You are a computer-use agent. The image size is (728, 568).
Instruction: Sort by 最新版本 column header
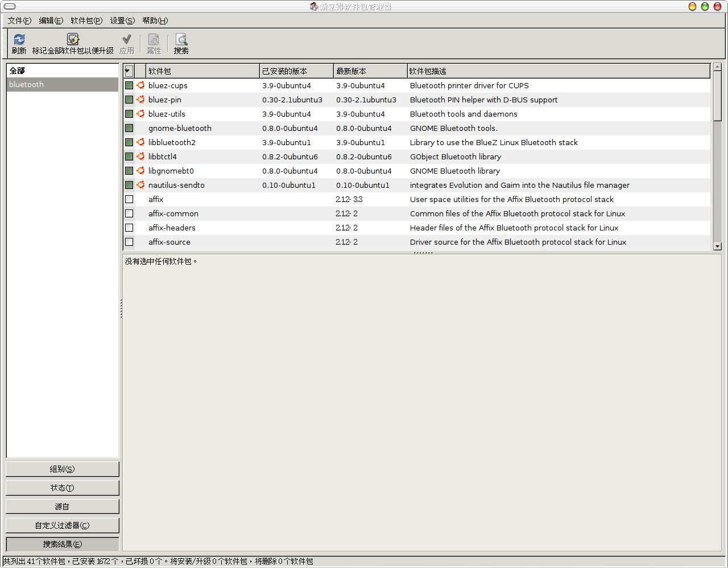pyautogui.click(x=370, y=71)
